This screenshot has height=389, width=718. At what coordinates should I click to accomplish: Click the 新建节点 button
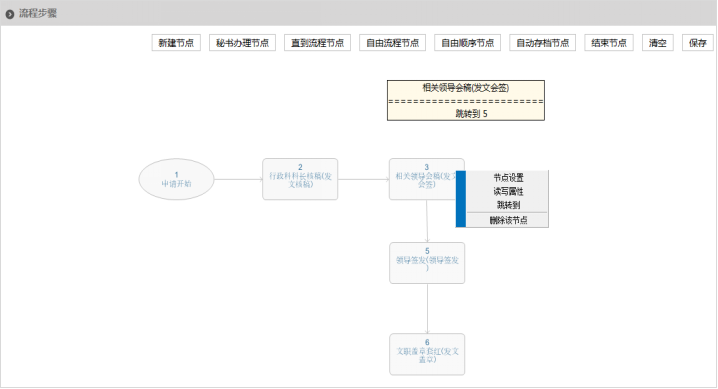click(x=176, y=43)
